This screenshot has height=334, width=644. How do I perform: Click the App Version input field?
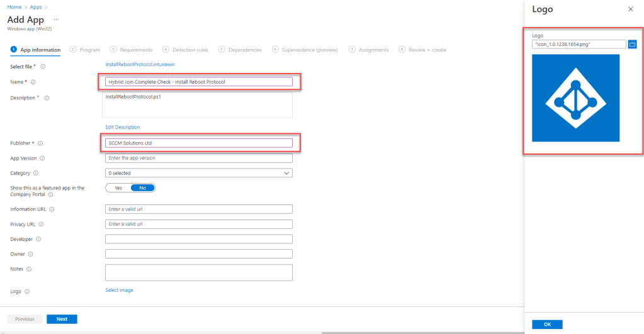click(x=198, y=158)
